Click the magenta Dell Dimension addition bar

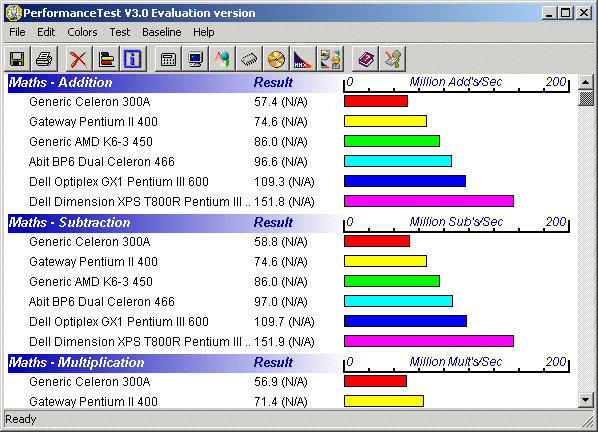[x=429, y=201]
